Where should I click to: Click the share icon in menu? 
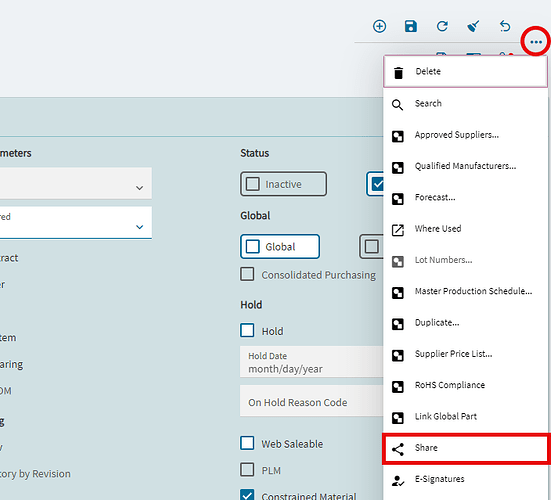pyautogui.click(x=398, y=449)
